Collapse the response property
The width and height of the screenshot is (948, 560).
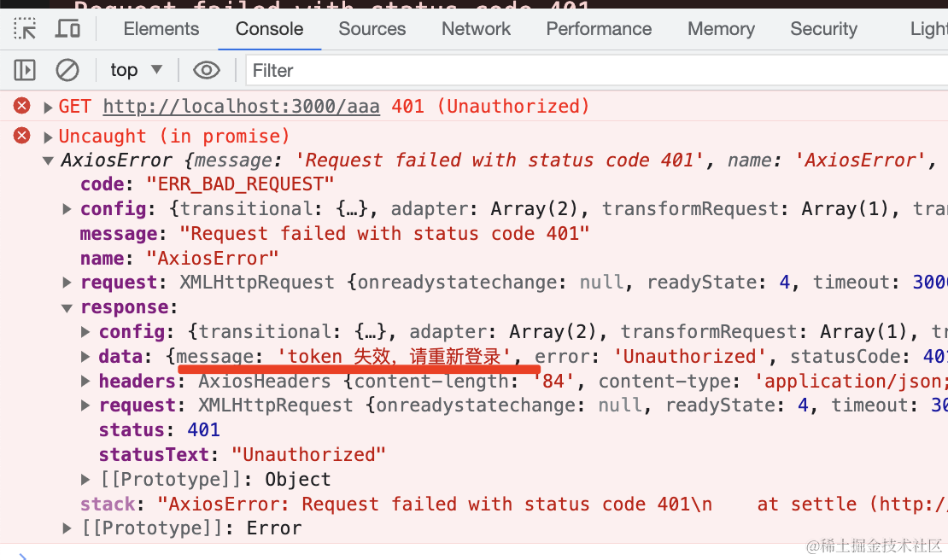point(67,308)
